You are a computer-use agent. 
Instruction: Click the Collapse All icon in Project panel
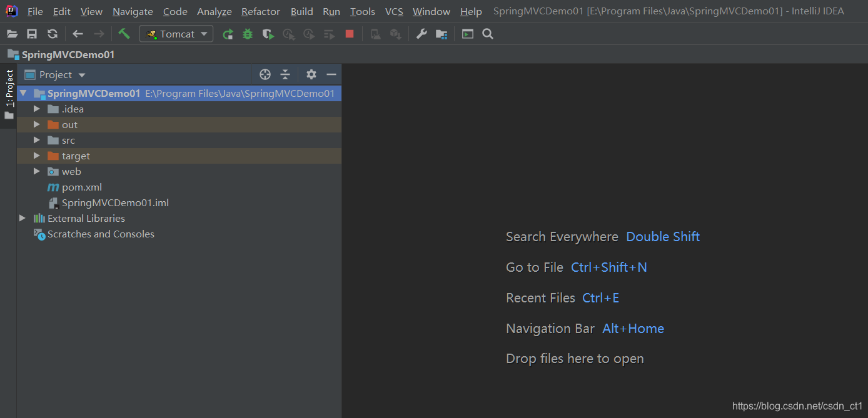coord(285,75)
